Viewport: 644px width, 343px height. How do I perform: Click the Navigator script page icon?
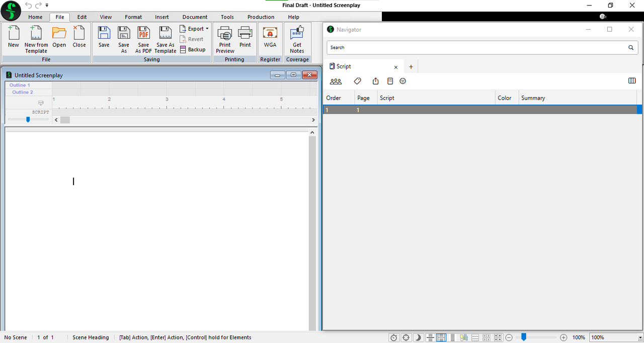coord(390,81)
